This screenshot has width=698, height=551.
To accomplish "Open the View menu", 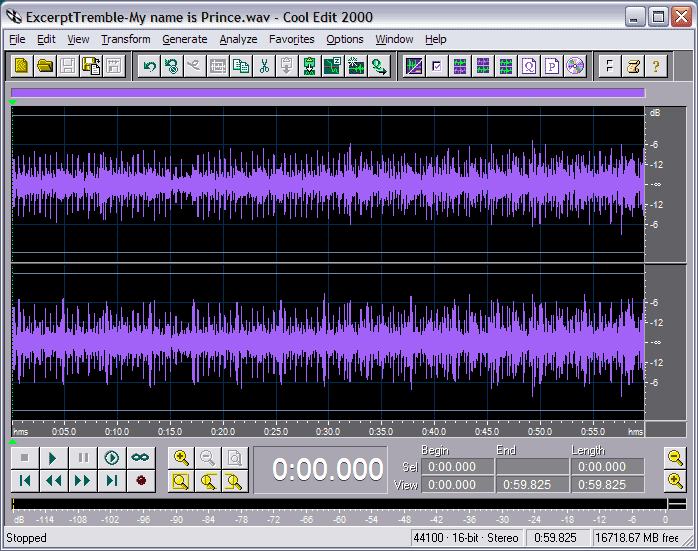I will [x=78, y=40].
